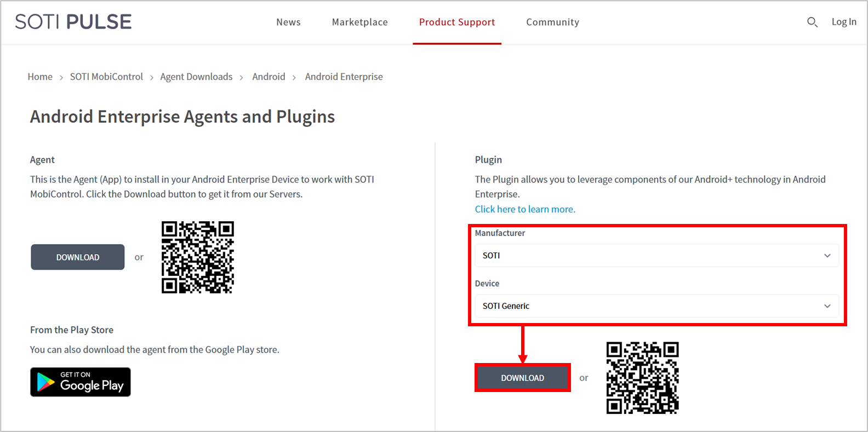This screenshot has width=868, height=432.
Task: Click the Agent download QR code
Action: pyautogui.click(x=198, y=257)
